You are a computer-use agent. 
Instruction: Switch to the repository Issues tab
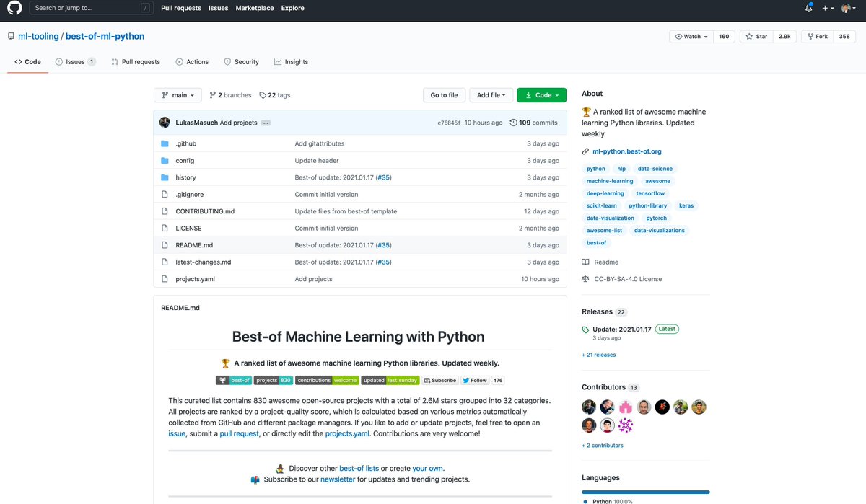pos(75,62)
